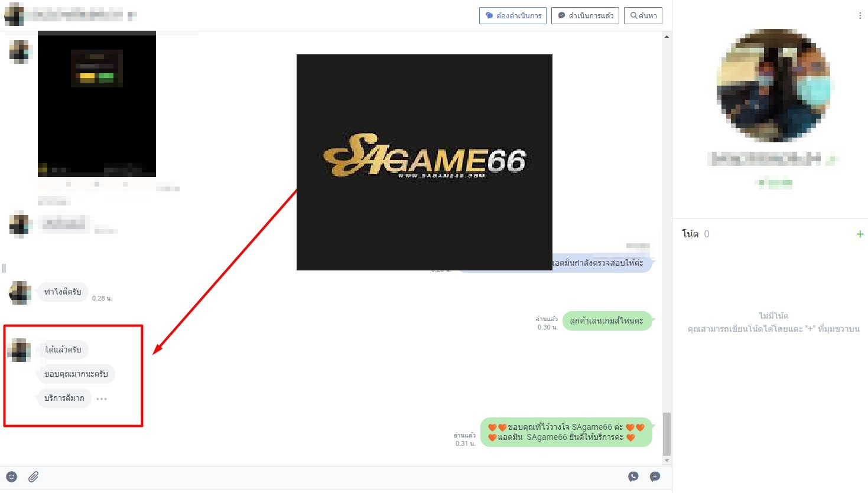Mark chat as ต้องดำเนินการ

coord(512,16)
